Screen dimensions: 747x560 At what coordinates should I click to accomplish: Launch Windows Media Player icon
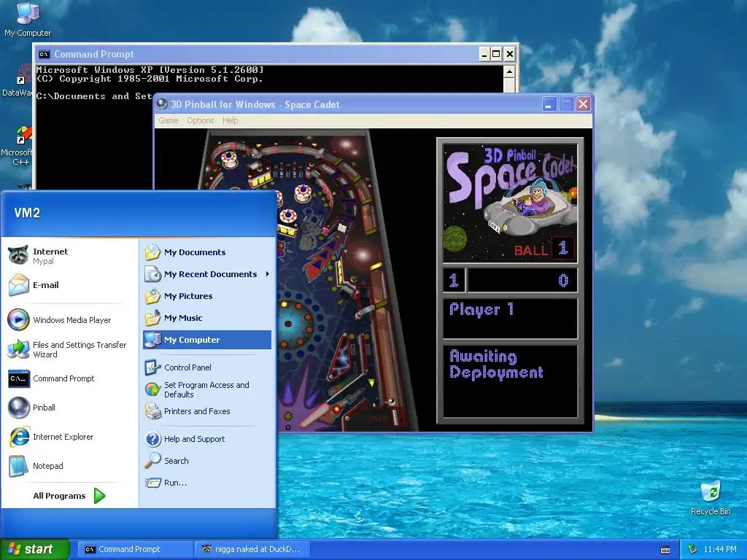coord(18,320)
